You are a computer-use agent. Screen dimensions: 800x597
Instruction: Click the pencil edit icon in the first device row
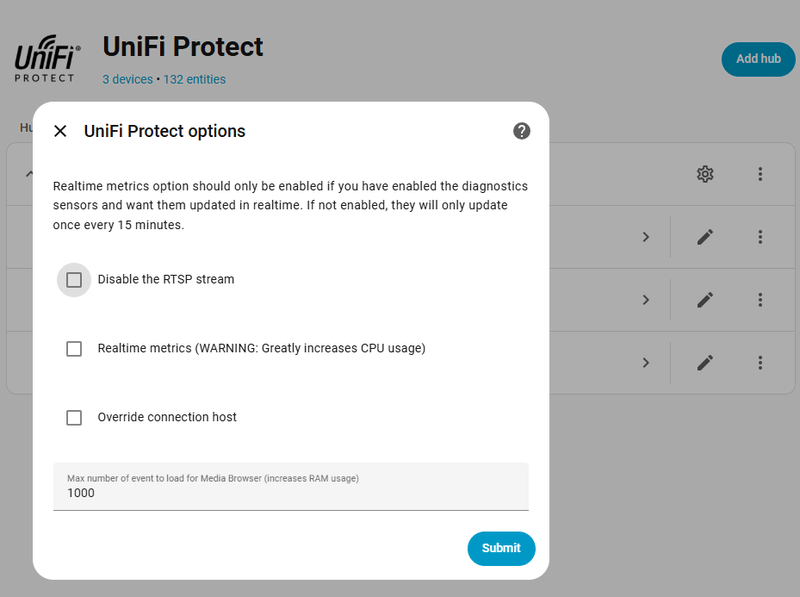[x=705, y=237]
